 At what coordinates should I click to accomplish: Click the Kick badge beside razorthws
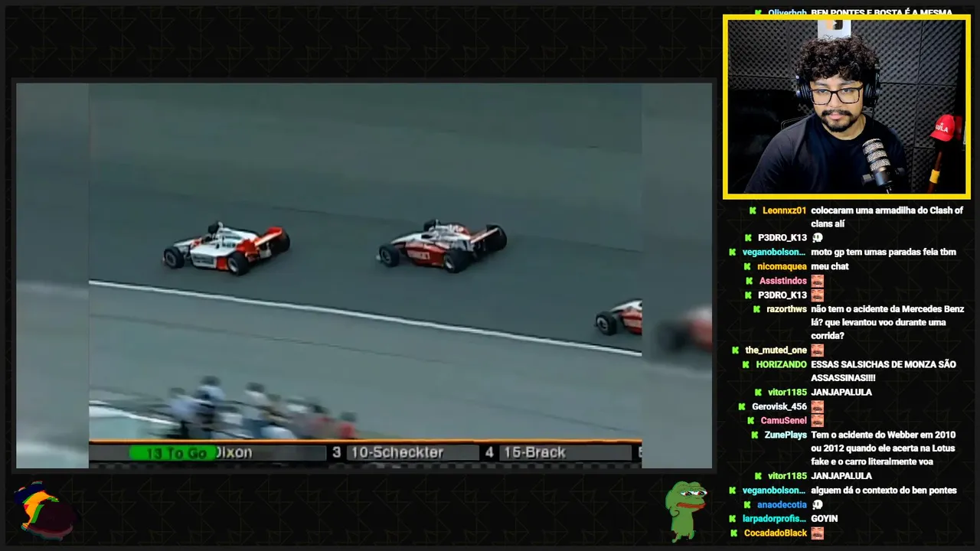coord(758,309)
